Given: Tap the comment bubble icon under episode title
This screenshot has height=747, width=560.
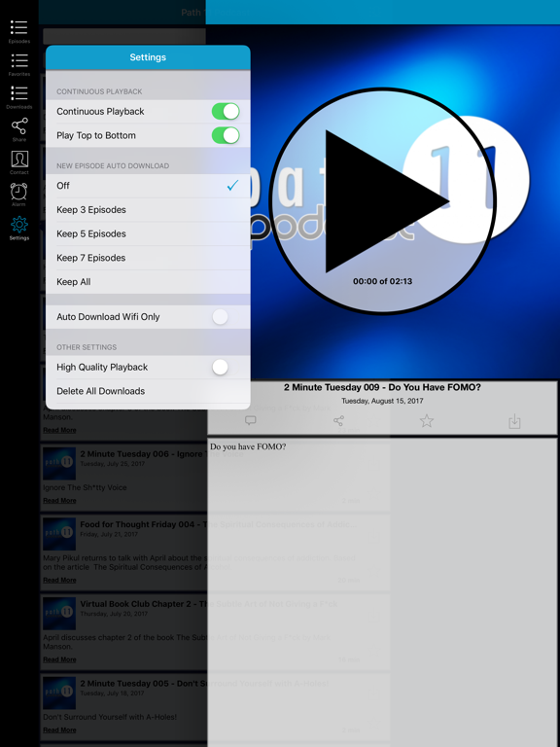Looking at the screenshot, I should coord(251,420).
